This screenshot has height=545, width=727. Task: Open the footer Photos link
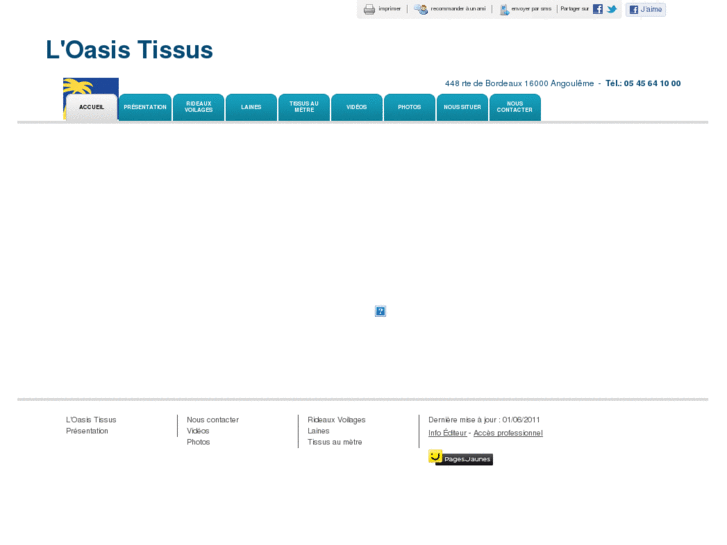click(x=198, y=442)
